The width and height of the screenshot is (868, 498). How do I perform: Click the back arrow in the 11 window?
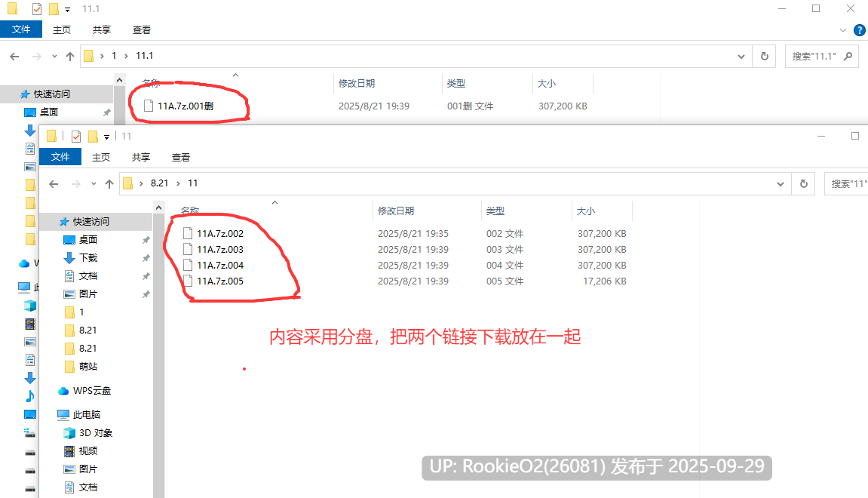tap(54, 184)
